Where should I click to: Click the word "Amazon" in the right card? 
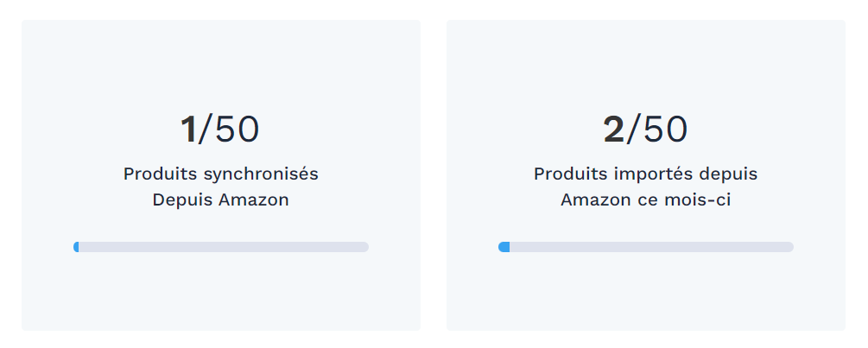[x=592, y=199]
